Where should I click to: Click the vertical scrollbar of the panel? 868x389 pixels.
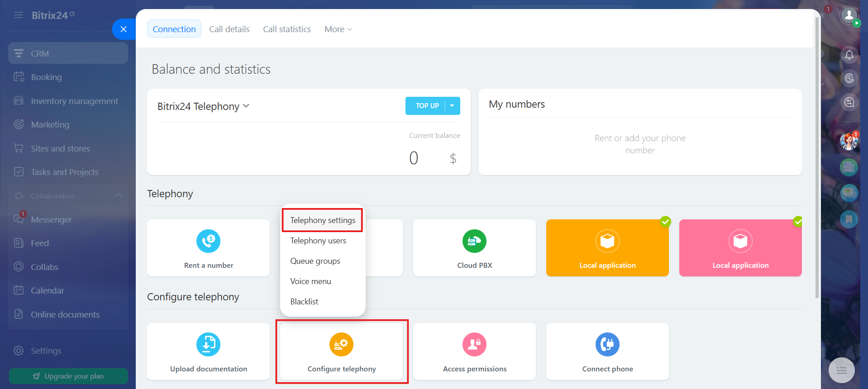pyautogui.click(x=817, y=158)
